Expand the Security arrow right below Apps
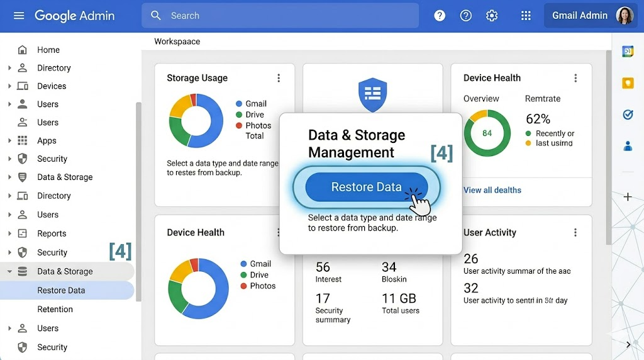The image size is (644, 360). (x=9, y=159)
